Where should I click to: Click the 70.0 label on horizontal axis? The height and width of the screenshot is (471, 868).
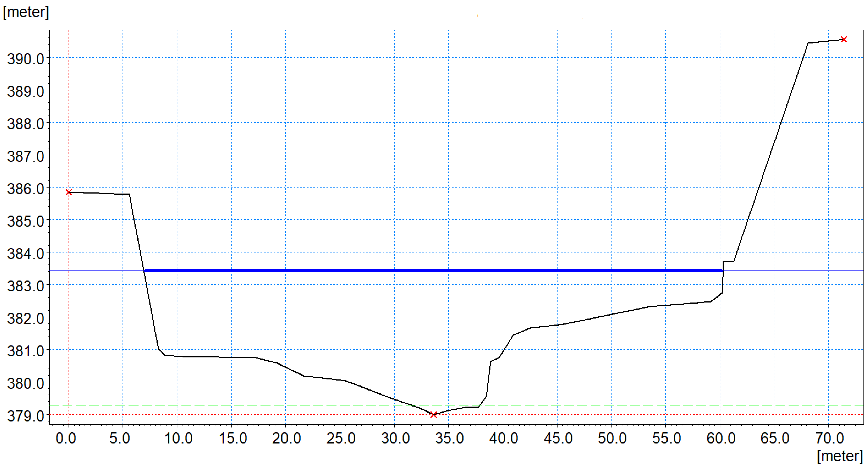point(830,438)
